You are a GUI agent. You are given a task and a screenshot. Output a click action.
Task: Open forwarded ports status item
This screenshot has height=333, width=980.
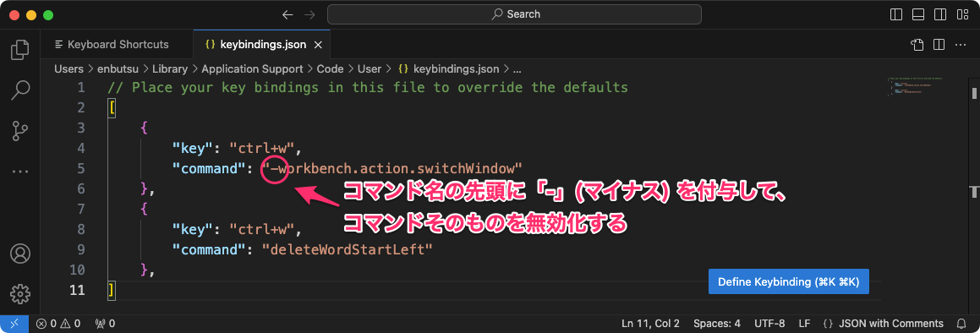click(104, 324)
